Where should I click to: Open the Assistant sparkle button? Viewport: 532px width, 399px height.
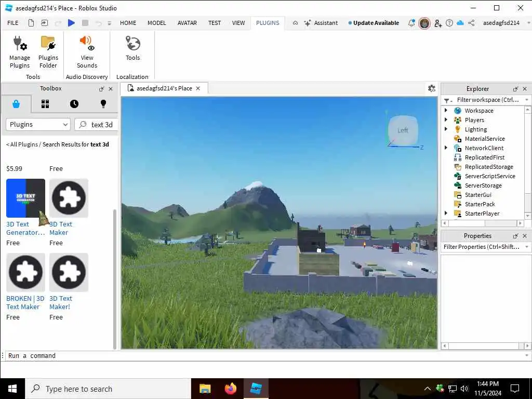[x=321, y=23]
